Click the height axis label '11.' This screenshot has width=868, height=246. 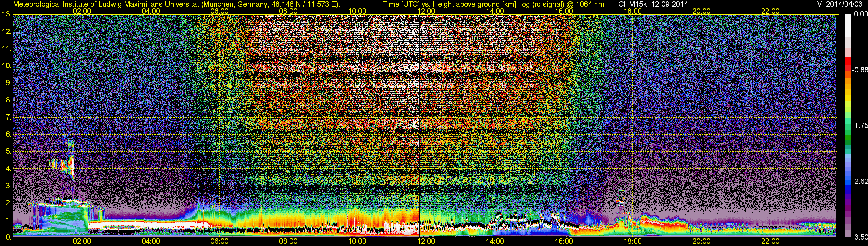point(6,49)
